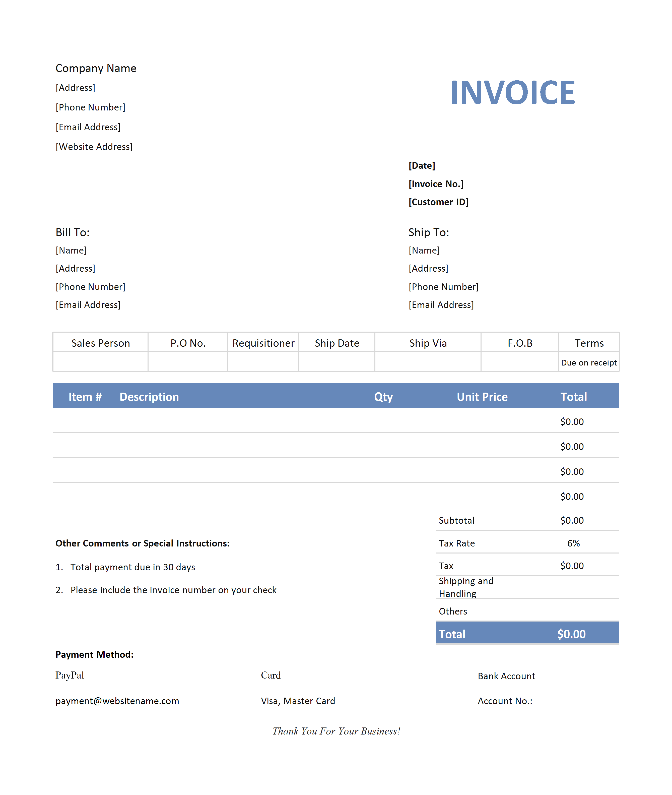Viewport: 672px width, 795px height.
Task: Click the "Payment Method:" heading
Action: point(94,655)
